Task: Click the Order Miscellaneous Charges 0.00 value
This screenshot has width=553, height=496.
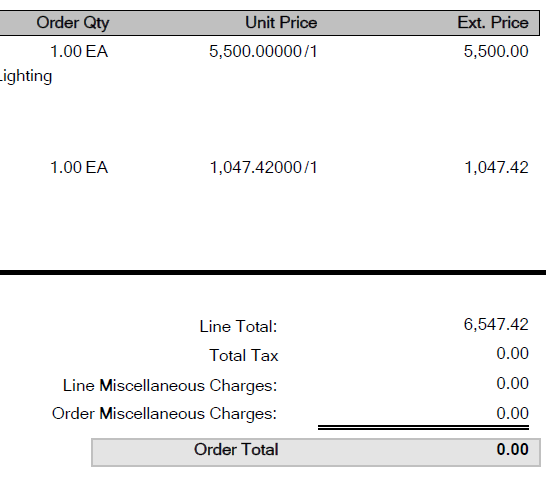Action: (512, 413)
